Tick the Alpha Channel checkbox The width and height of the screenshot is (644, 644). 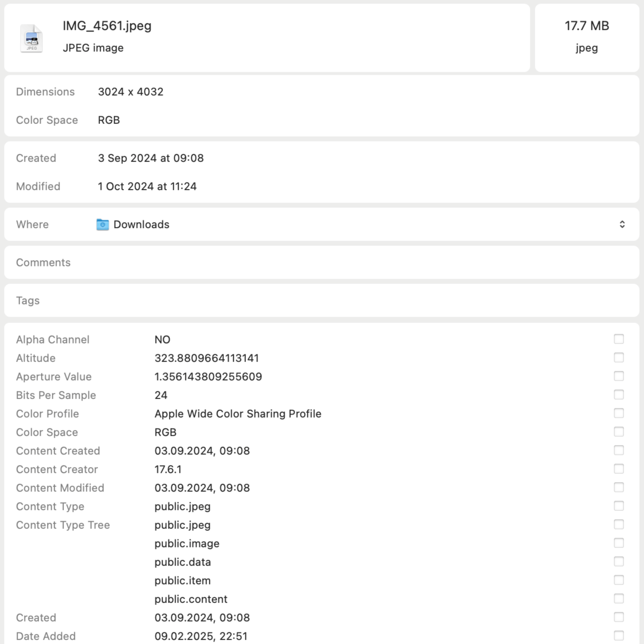click(x=619, y=339)
